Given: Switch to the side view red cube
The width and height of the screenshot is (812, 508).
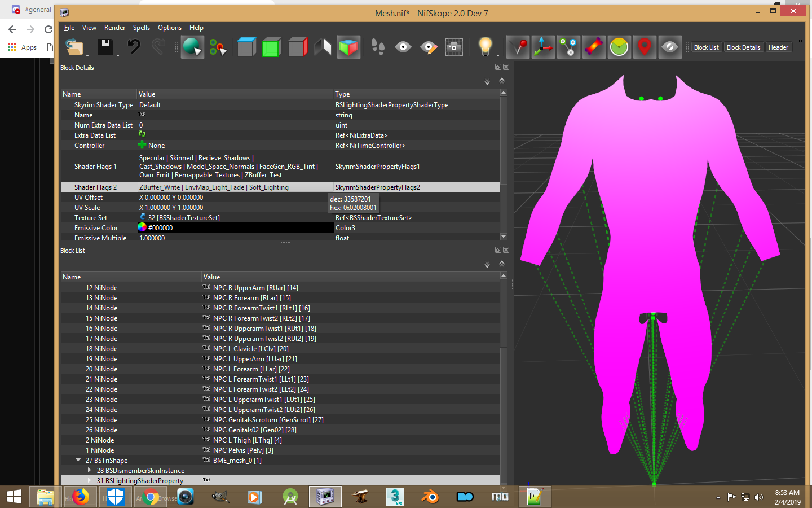Looking at the screenshot, I should coord(297,47).
